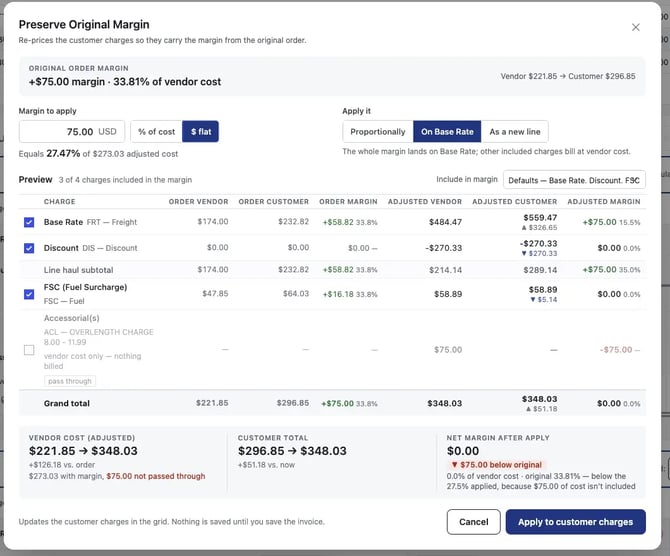
Task: Click the $75.00 below original badge
Action: point(497,465)
